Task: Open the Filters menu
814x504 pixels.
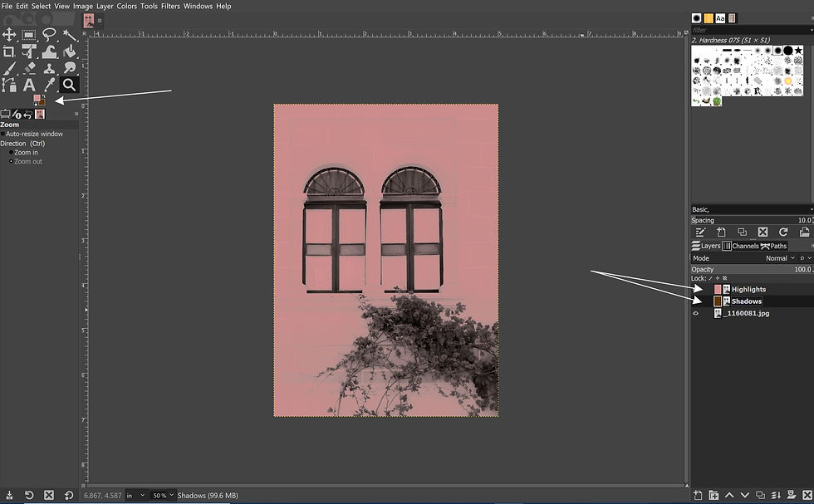Action: pos(170,7)
